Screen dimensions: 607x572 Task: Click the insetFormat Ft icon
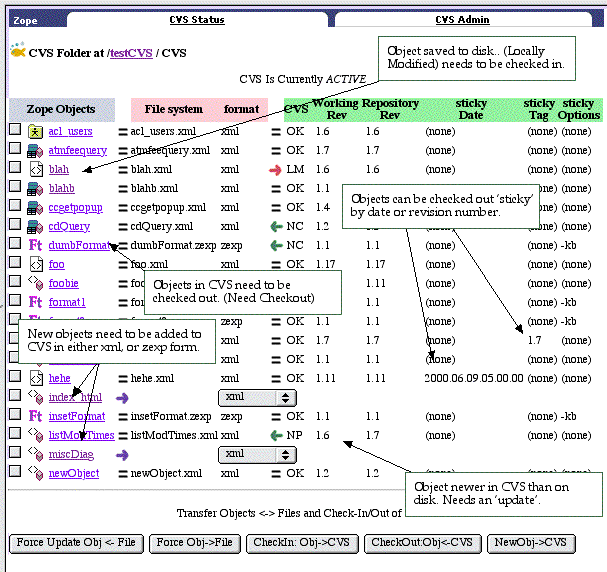pos(35,416)
